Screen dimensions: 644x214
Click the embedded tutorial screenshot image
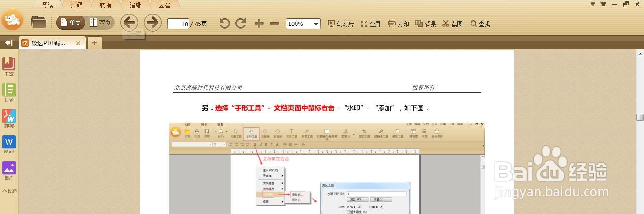pos(327,168)
